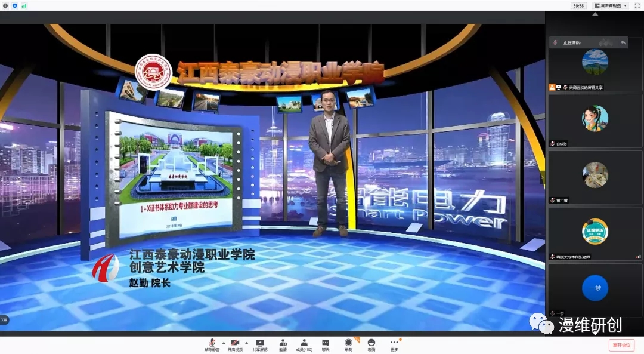Screen dimensions: 644x354
Task: Select the Linkie participant avatar
Action: [x=595, y=118]
